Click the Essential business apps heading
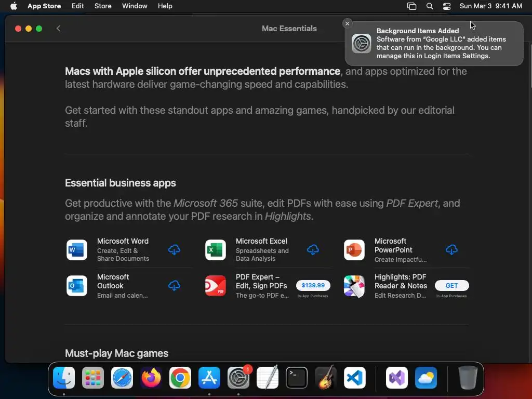 click(121, 183)
